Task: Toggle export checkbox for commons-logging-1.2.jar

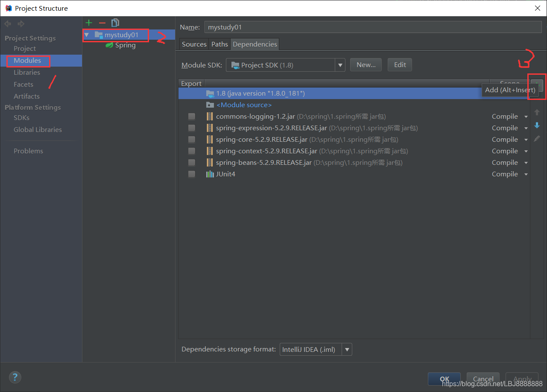Action: click(x=192, y=116)
